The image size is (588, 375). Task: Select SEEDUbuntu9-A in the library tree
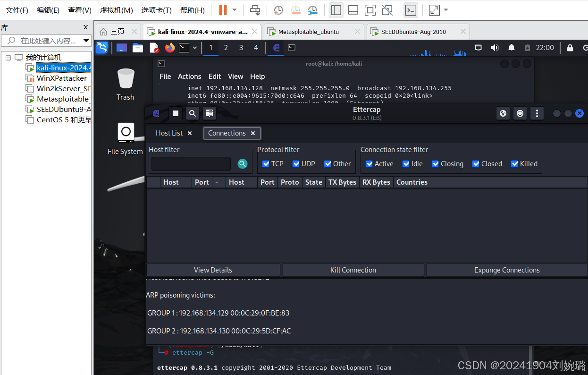coord(63,109)
